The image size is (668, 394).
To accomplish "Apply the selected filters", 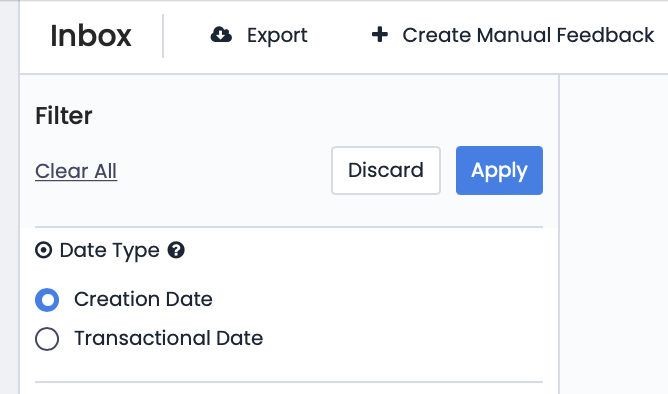I will point(499,170).
